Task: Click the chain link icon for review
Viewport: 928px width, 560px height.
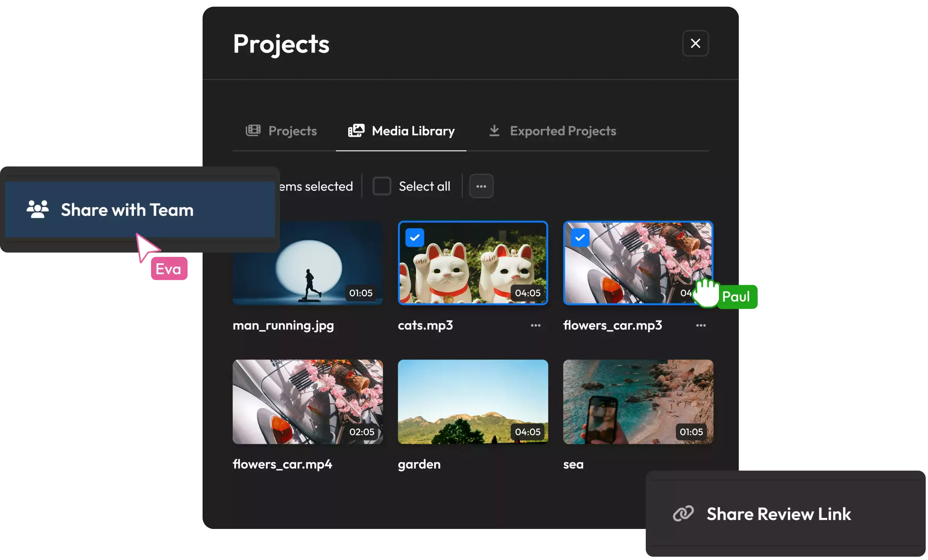Action: click(683, 514)
